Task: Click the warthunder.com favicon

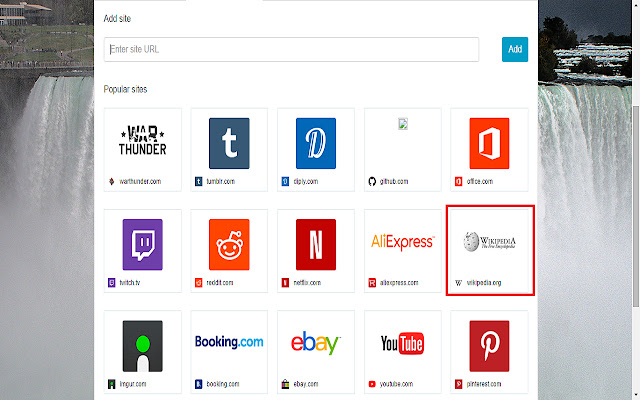Action: (x=111, y=181)
